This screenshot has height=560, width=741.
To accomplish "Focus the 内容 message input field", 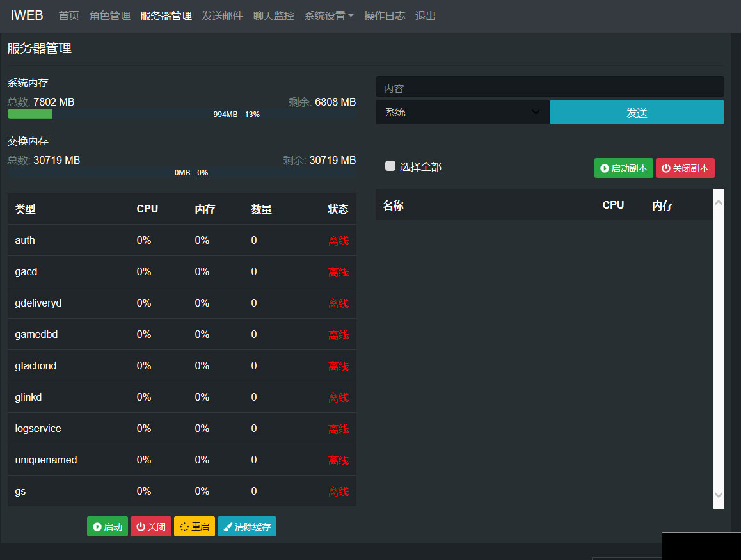I will [550, 88].
